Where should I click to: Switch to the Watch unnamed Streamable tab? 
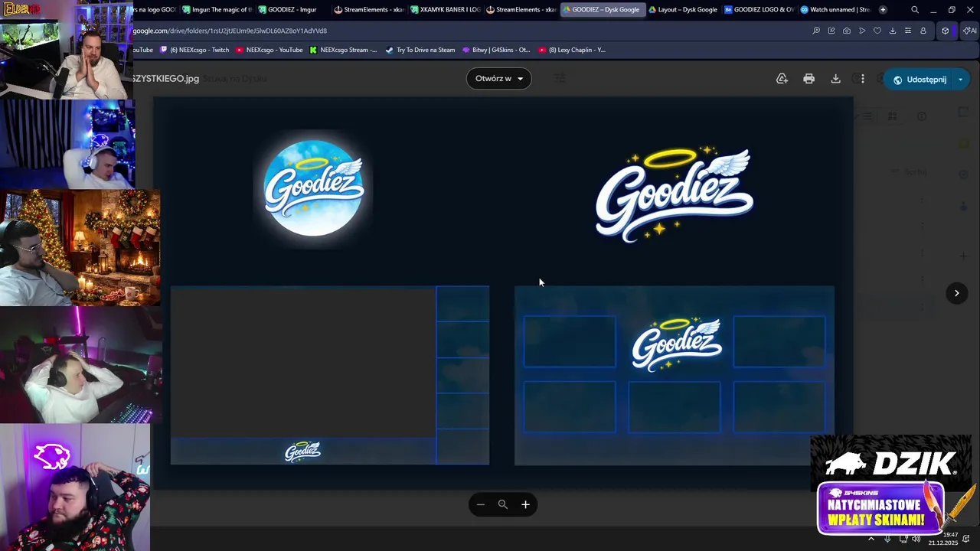tap(835, 10)
